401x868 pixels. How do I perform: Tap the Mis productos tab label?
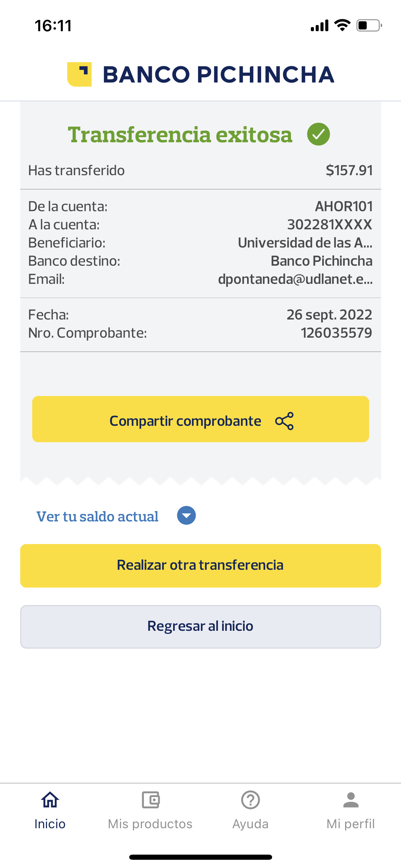coord(150,824)
